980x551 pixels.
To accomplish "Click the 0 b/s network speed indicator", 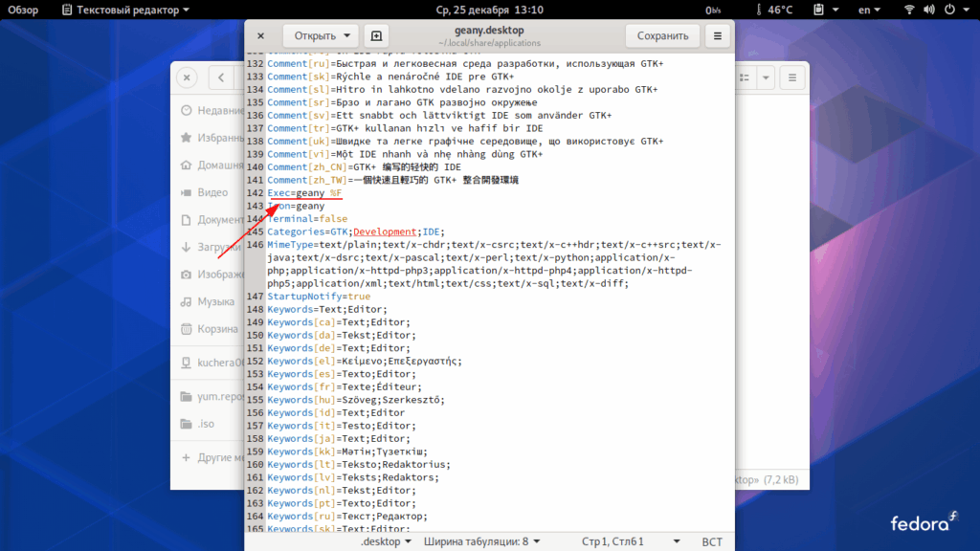I will [x=713, y=10].
